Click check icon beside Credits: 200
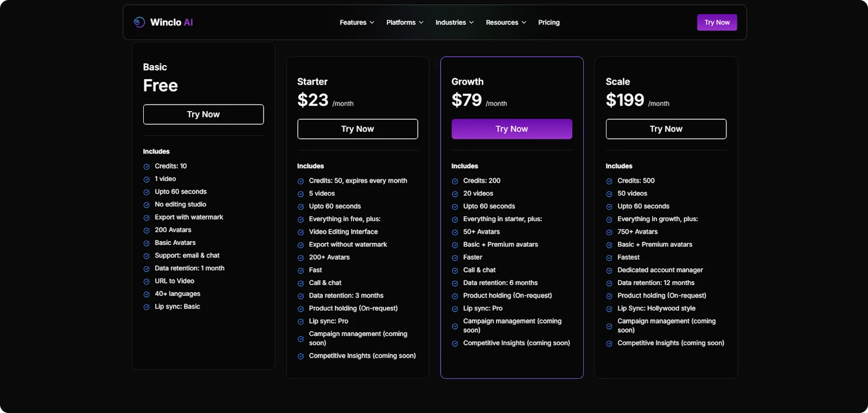The width and height of the screenshot is (868, 413). [455, 182]
